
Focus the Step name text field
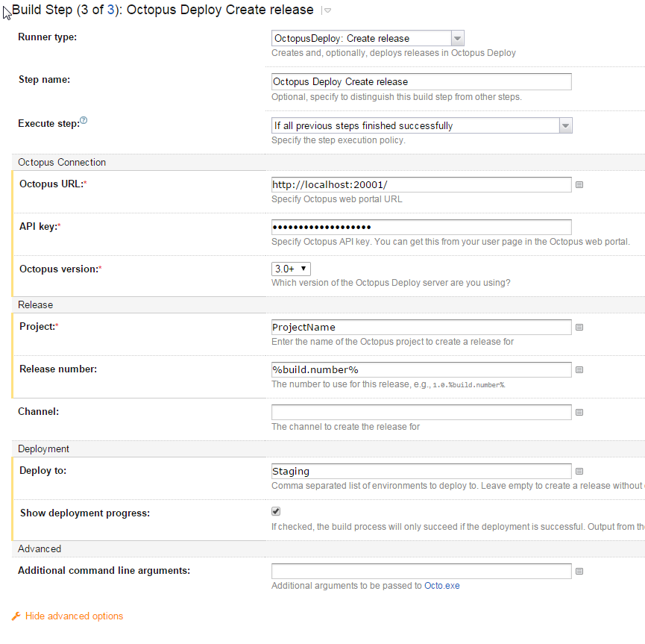(421, 81)
